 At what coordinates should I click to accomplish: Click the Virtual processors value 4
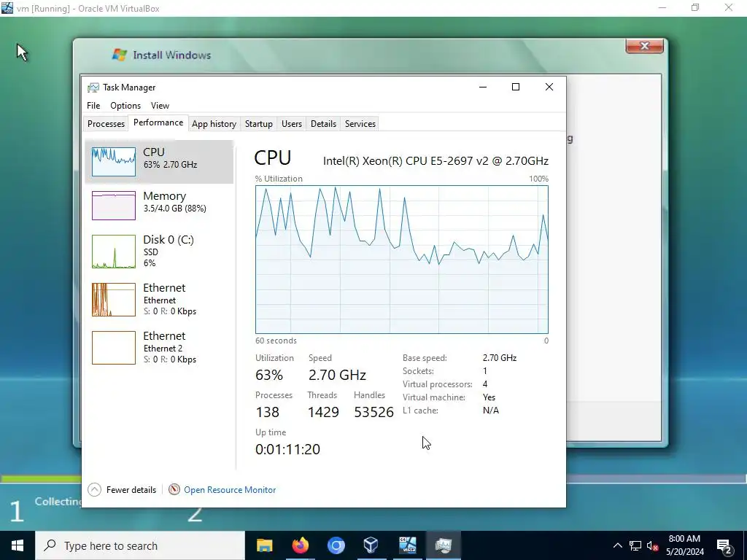(485, 384)
